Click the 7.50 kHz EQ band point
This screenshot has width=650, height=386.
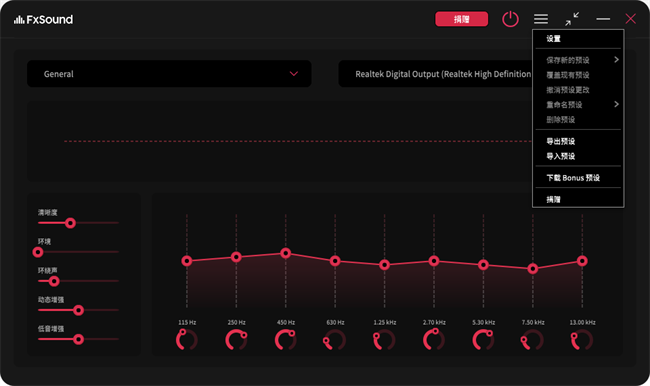(533, 269)
